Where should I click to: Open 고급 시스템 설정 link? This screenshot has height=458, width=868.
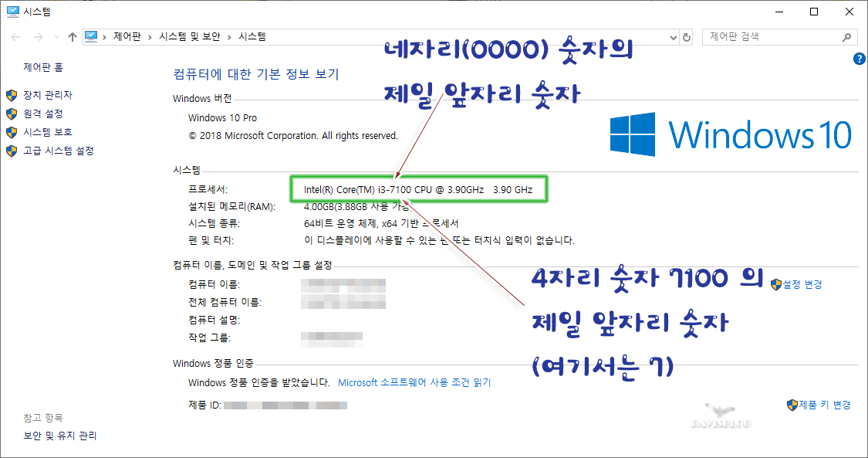(x=58, y=151)
